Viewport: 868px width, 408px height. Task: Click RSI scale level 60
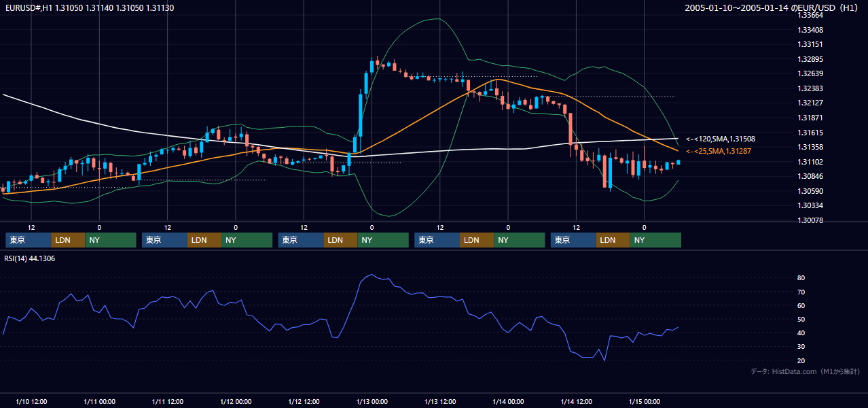(x=801, y=305)
